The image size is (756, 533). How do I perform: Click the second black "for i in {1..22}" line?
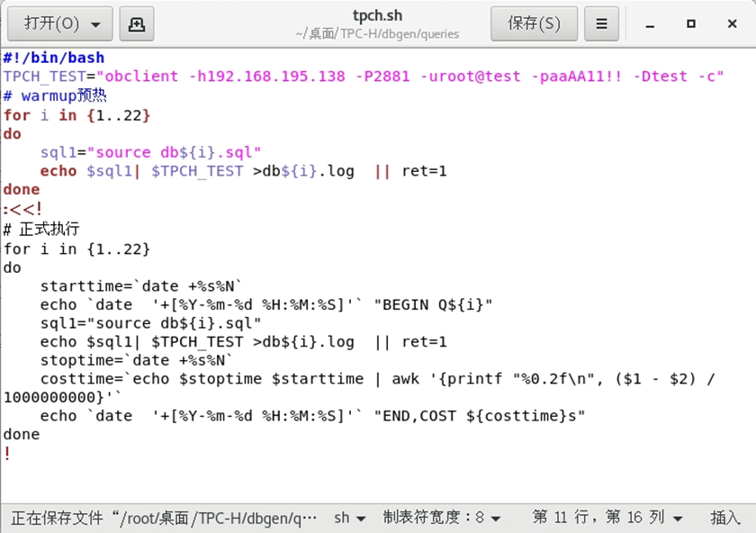pyautogui.click(x=76, y=248)
